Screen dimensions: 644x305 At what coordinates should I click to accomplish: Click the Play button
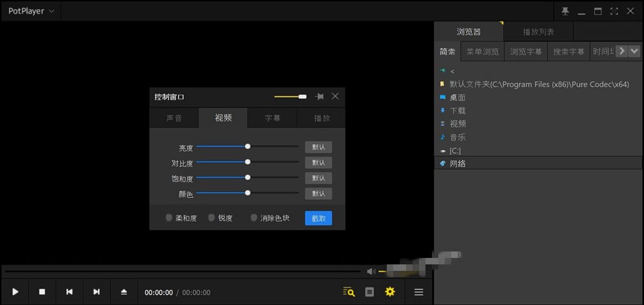(x=15, y=292)
